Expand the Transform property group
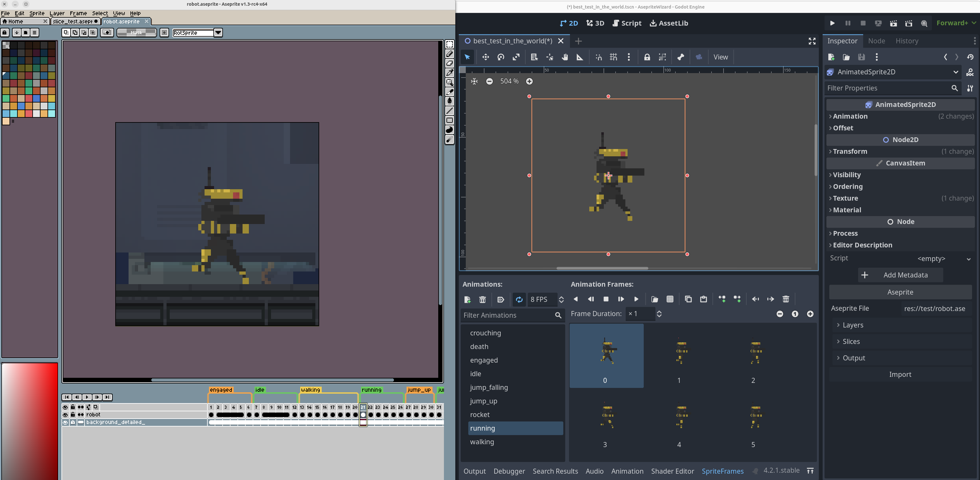The width and height of the screenshot is (980, 480). (850, 151)
